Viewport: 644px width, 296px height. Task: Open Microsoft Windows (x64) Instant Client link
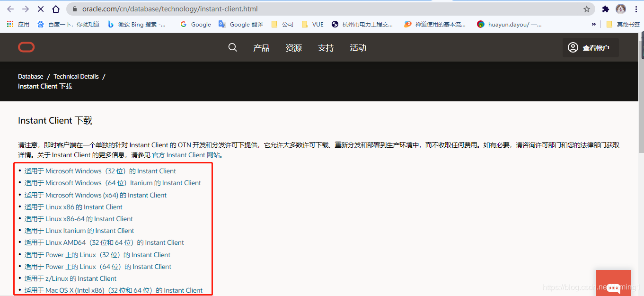[x=96, y=195]
